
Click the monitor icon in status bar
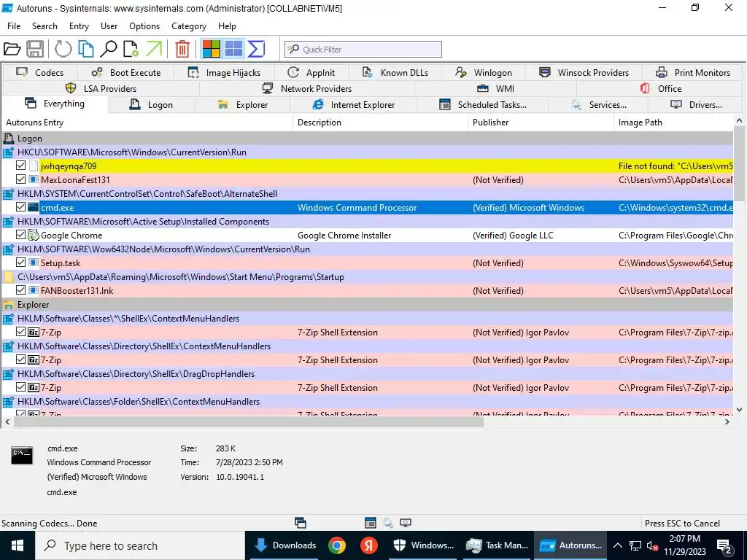click(x=406, y=523)
